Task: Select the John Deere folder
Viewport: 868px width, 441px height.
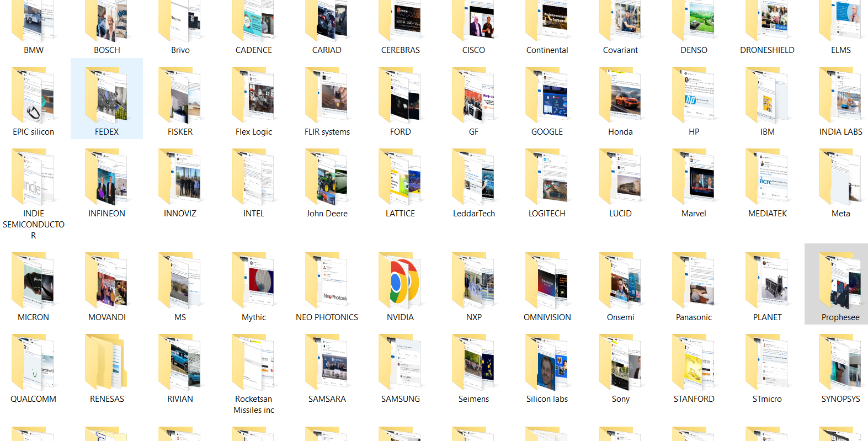Action: (x=327, y=178)
